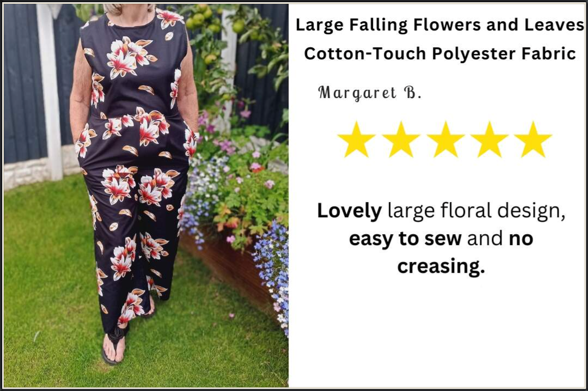
Task: Click the second yellow rating star
Action: click(401, 139)
